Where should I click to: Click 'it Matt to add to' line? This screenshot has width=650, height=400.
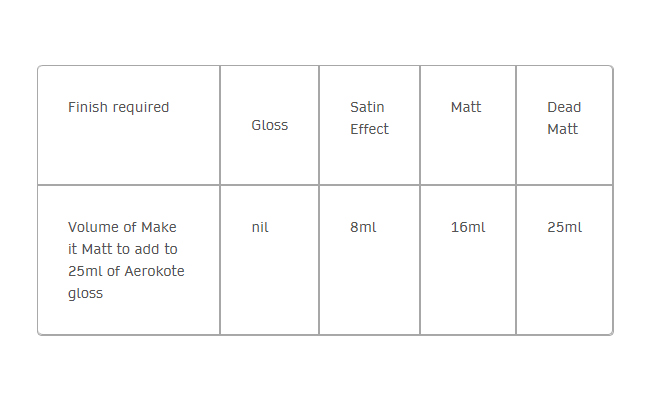(x=123, y=249)
